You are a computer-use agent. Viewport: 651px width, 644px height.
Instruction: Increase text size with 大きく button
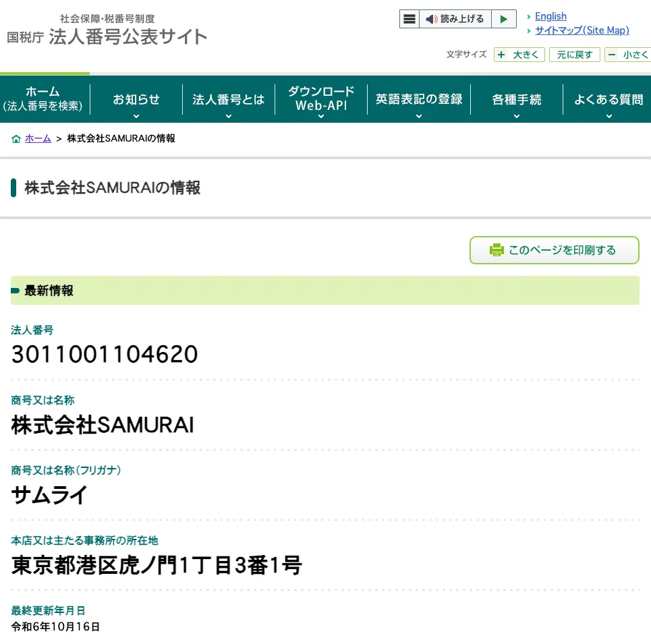pyautogui.click(x=519, y=55)
